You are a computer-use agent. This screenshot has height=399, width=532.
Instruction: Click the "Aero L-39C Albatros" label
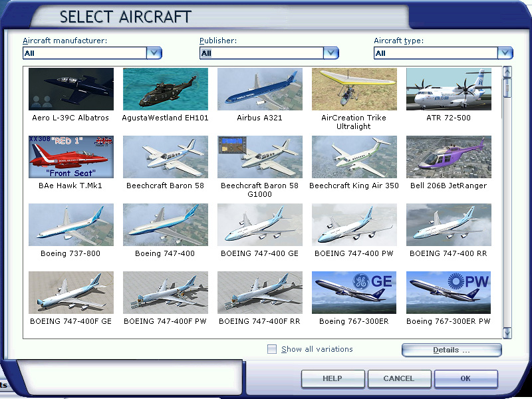pyautogui.click(x=70, y=118)
